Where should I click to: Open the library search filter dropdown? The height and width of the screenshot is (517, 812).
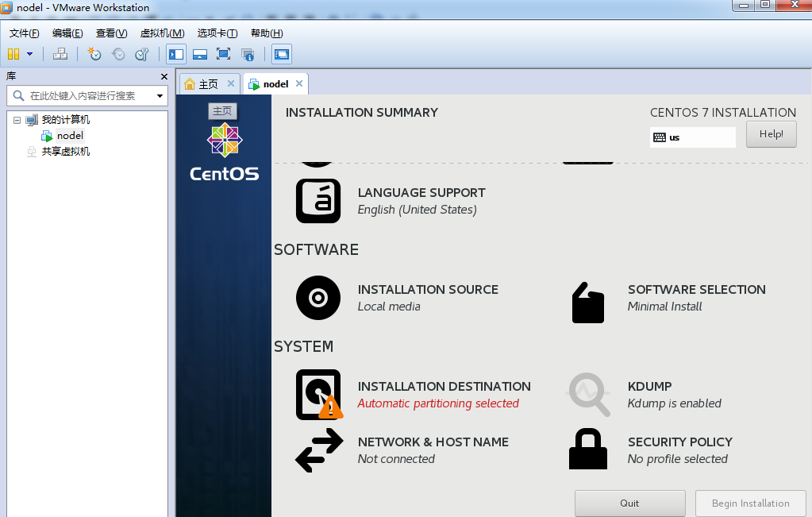160,96
